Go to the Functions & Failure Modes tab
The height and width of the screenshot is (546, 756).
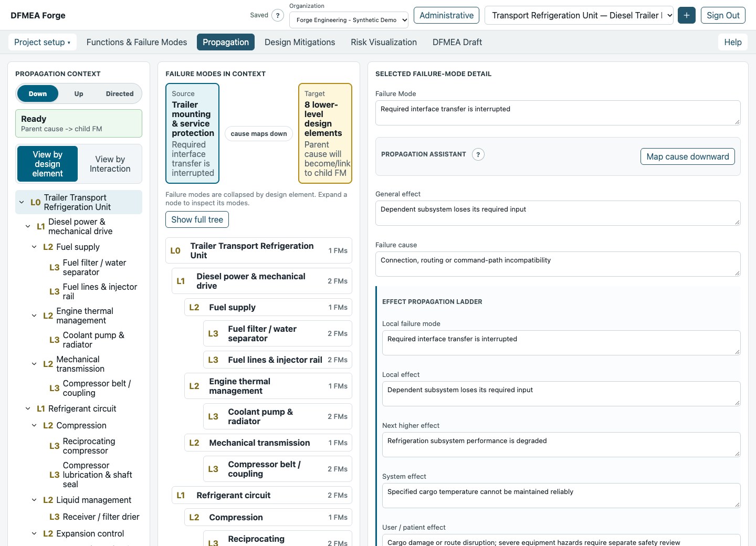click(136, 42)
